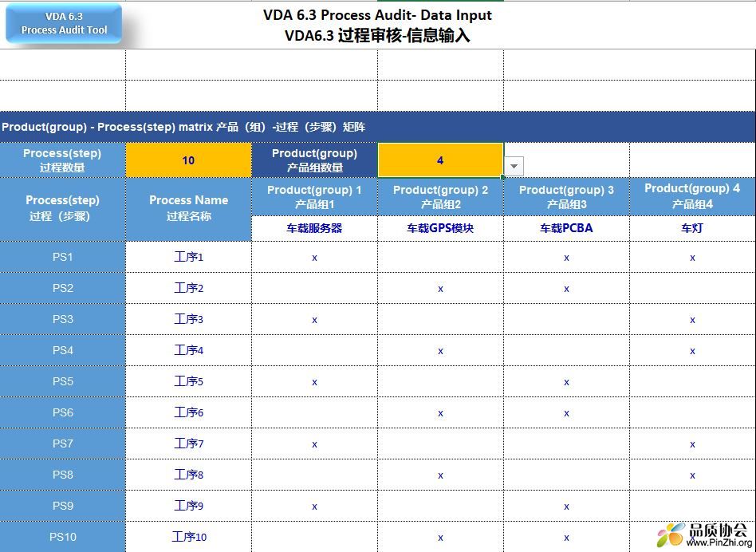The width and height of the screenshot is (756, 552).
Task: Click the Process(step) 过程数量 label cell
Action: [63, 160]
